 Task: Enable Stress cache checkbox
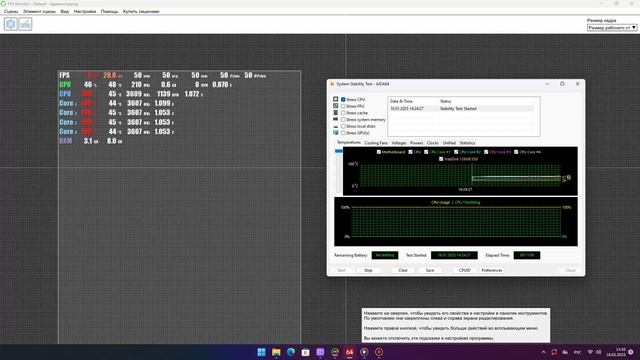(343, 113)
